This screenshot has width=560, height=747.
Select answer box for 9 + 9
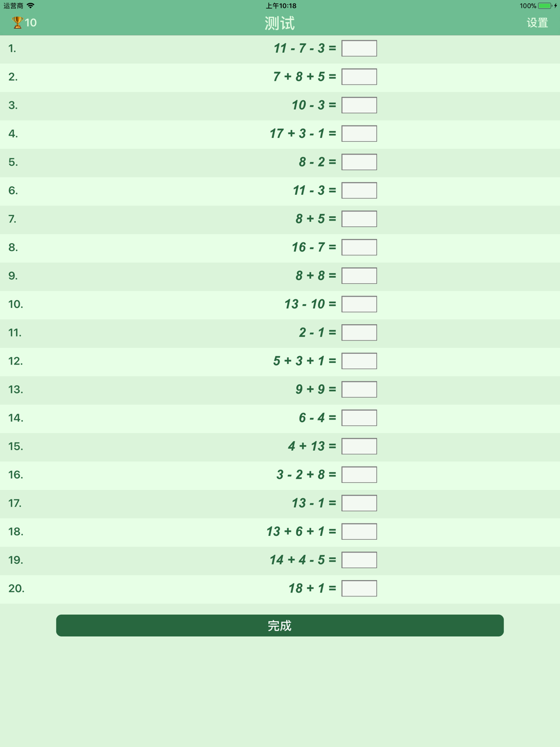pos(359,389)
